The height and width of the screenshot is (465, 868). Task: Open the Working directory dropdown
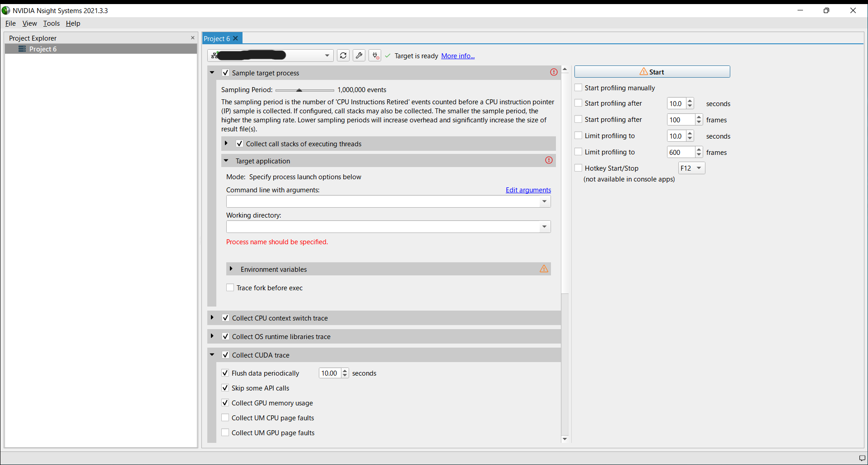[x=545, y=227]
